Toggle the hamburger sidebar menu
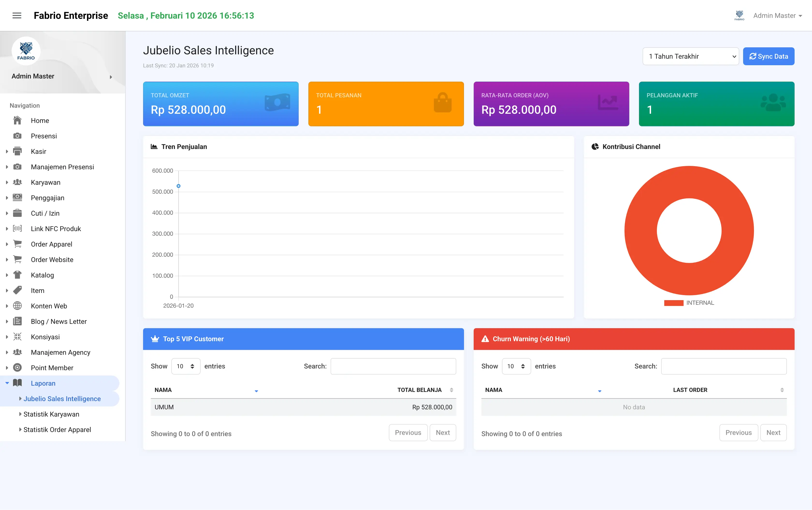The height and width of the screenshot is (510, 812). [x=17, y=15]
